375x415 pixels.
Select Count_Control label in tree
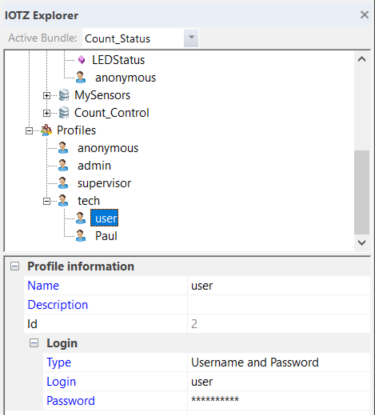[x=112, y=113]
